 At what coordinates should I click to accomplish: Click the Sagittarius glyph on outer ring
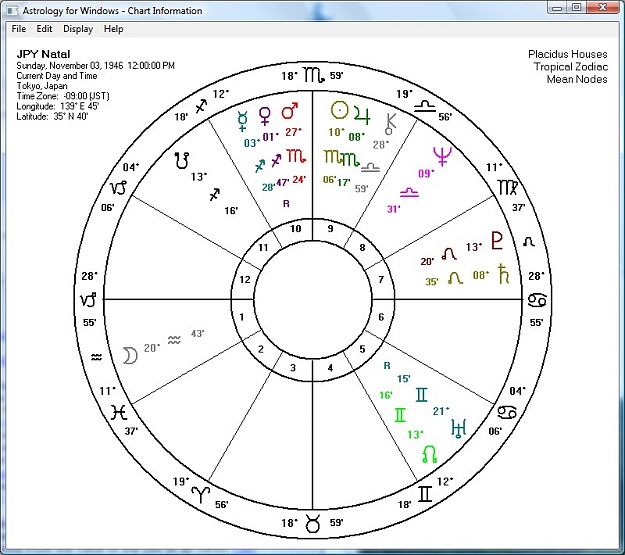[x=201, y=106]
